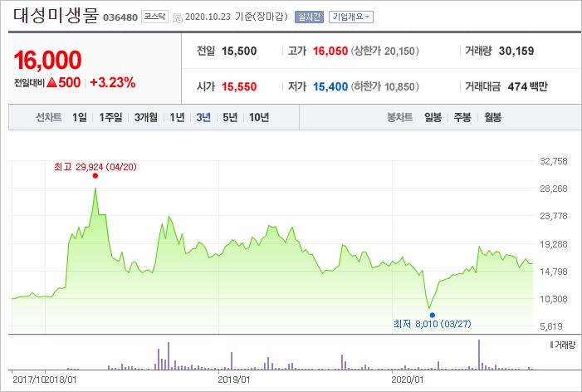Screen dimensions: 582x392
Task: Select the 3년 chart period
Action: (203, 118)
